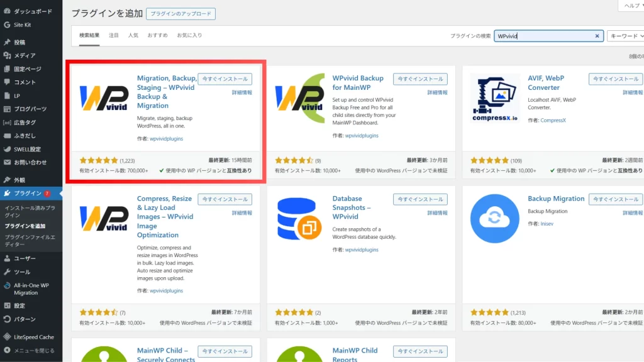Open the LiteSpeed Cache menu
Viewport: 644px width, 362px height.
click(x=33, y=337)
